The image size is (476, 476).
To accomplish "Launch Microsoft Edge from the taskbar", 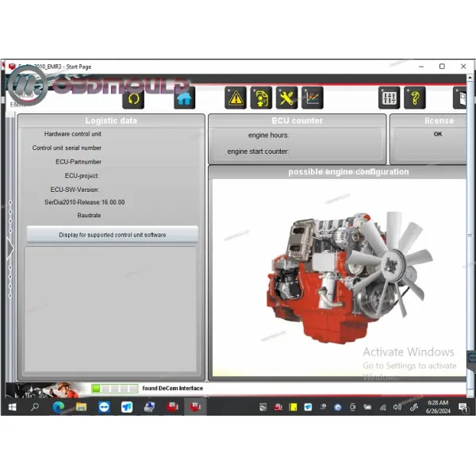I will coord(58,407).
